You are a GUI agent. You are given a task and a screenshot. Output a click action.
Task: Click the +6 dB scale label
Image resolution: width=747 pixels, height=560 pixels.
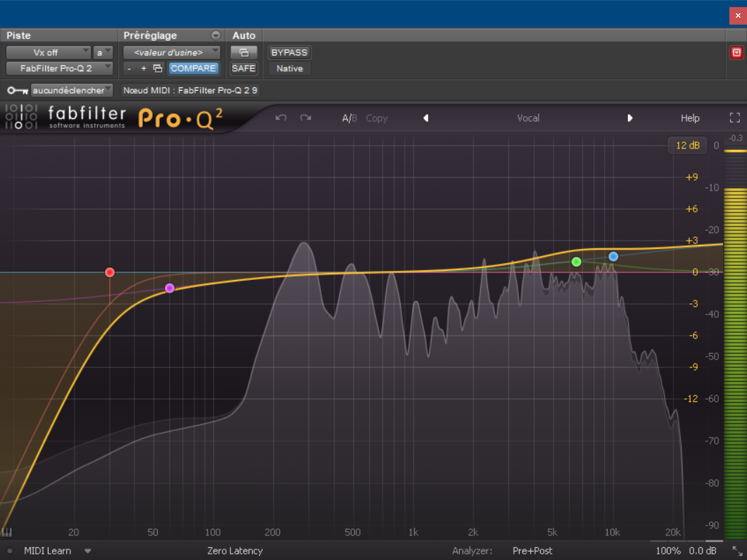pyautogui.click(x=692, y=208)
